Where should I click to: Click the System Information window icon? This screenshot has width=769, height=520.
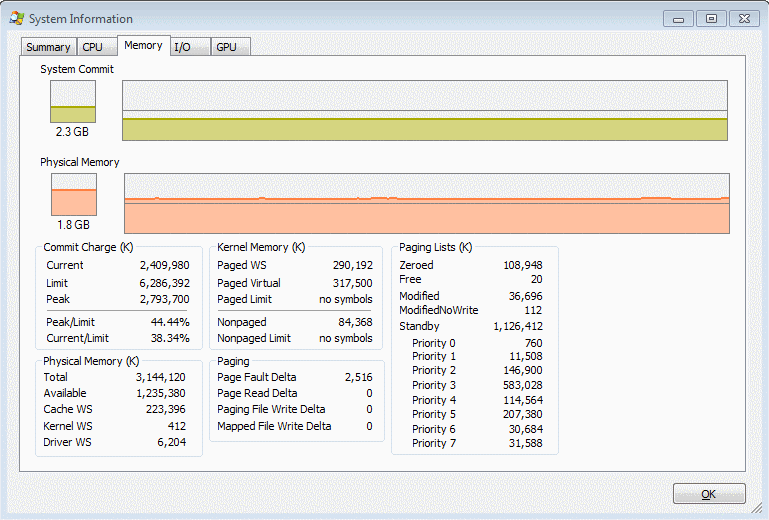(17, 19)
